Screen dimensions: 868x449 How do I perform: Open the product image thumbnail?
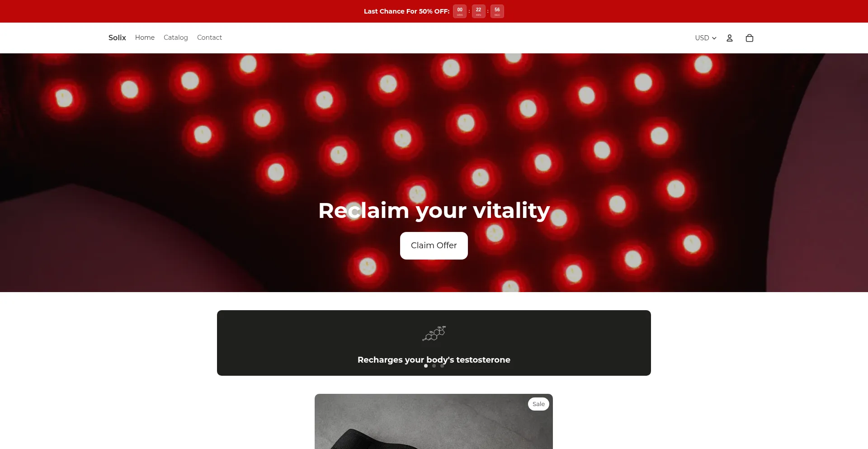(434, 421)
